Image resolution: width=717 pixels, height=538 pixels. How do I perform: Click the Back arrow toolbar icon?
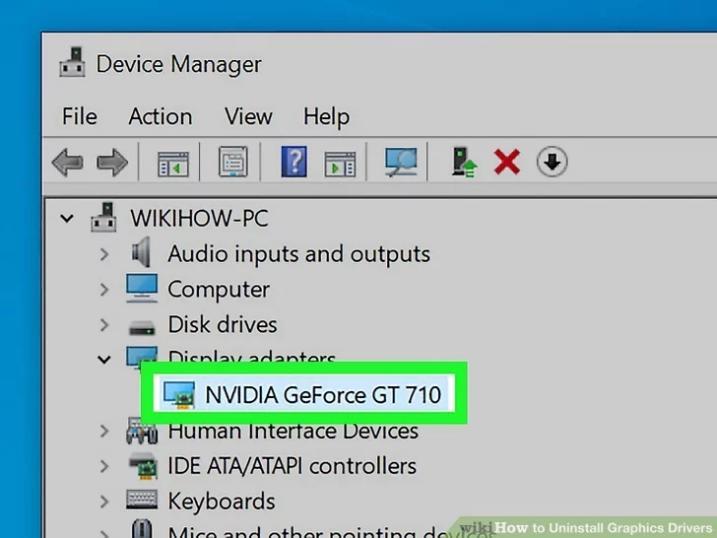tap(67, 162)
